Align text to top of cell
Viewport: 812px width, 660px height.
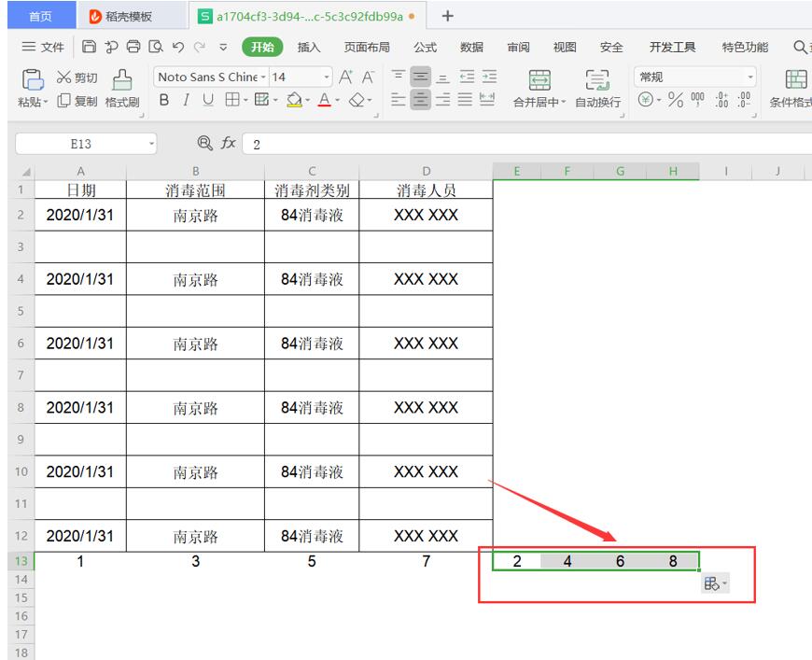399,77
